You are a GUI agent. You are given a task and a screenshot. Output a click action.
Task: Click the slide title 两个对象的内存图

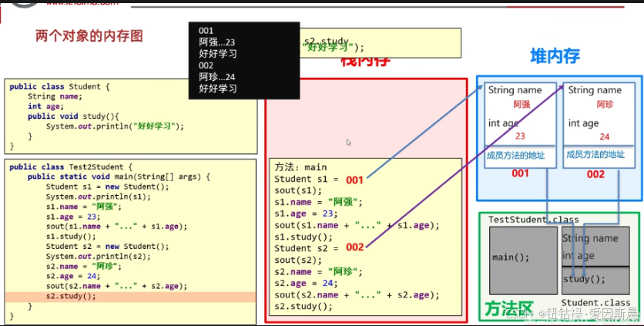click(89, 35)
